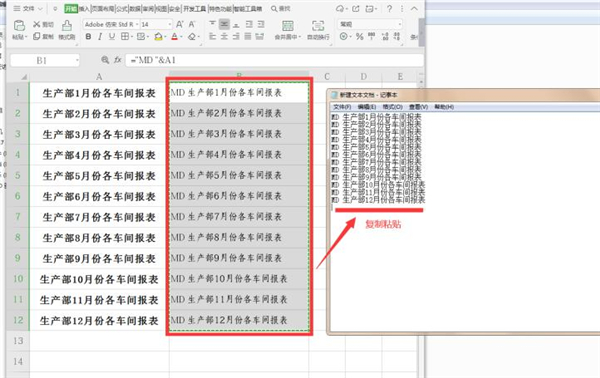600x378 pixels.
Task: Click the currency format icon
Action: 344,36
